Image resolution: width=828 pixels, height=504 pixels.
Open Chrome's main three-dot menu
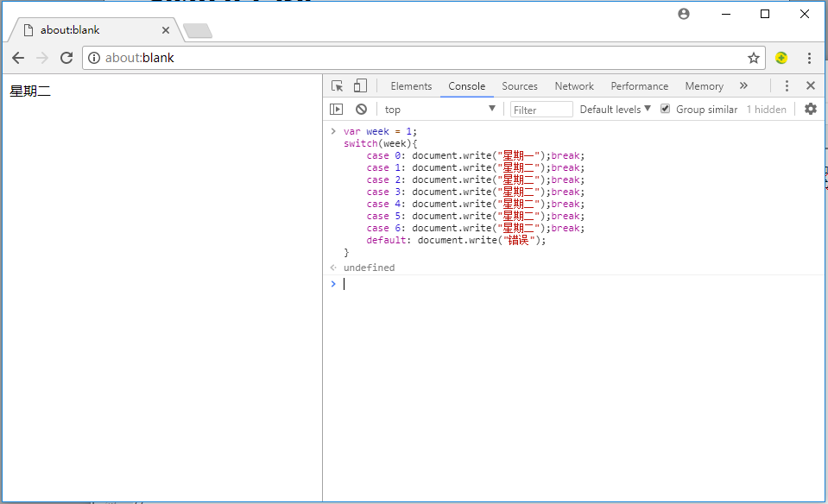(809, 58)
